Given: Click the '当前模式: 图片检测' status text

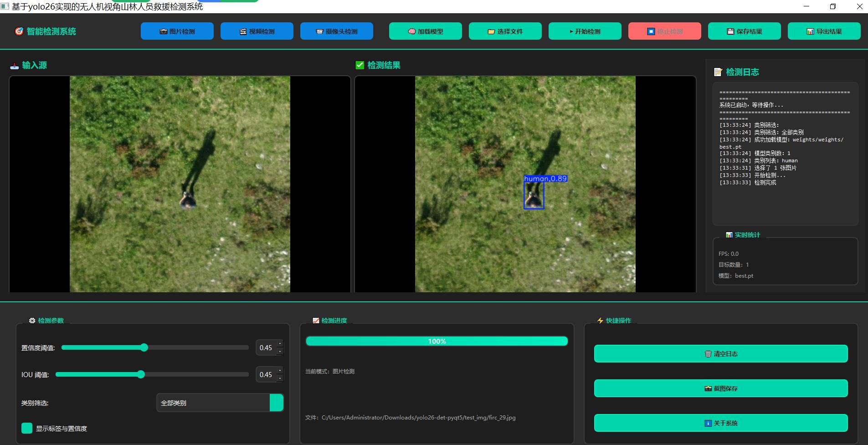Looking at the screenshot, I should point(330,372).
